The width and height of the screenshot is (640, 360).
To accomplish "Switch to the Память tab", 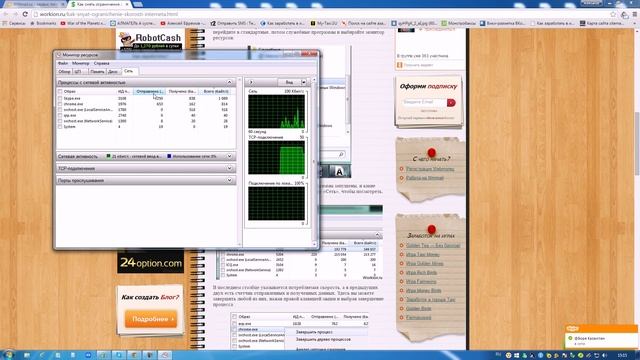I will pyautogui.click(x=97, y=71).
